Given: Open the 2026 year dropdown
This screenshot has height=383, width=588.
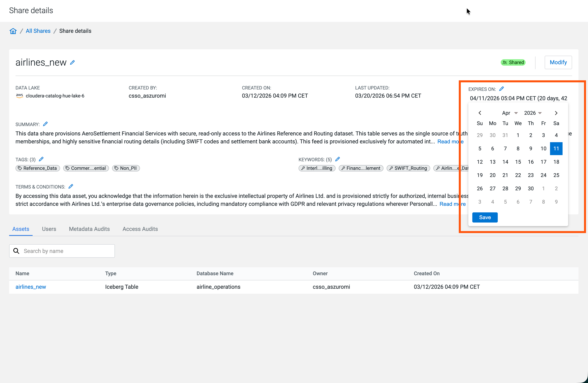Looking at the screenshot, I should point(533,113).
